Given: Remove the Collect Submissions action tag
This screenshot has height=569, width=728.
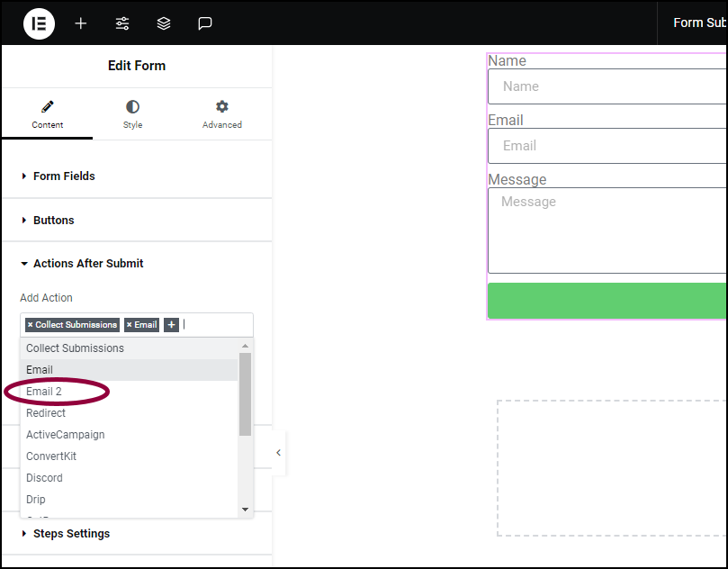Looking at the screenshot, I should point(31,325).
